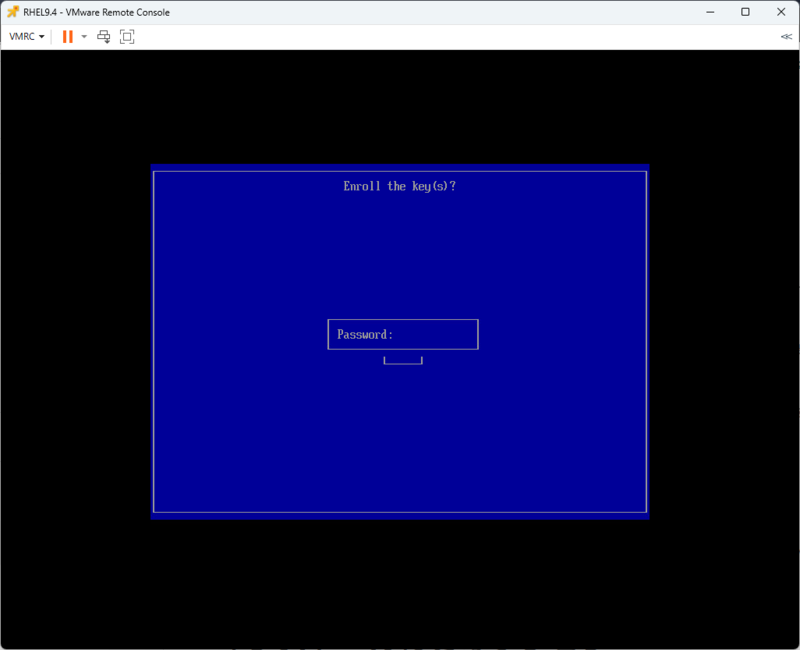This screenshot has height=650, width=800.
Task: Click the 'Enroll the key(s)?' heading
Action: pos(399,186)
